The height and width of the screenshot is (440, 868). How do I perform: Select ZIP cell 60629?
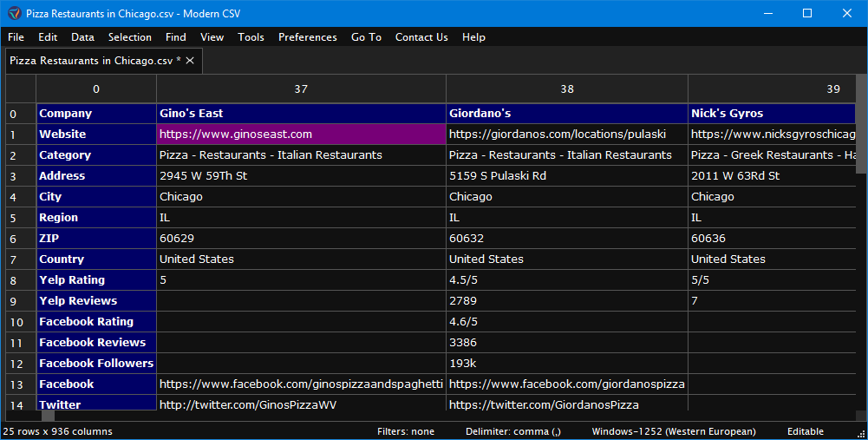301,239
